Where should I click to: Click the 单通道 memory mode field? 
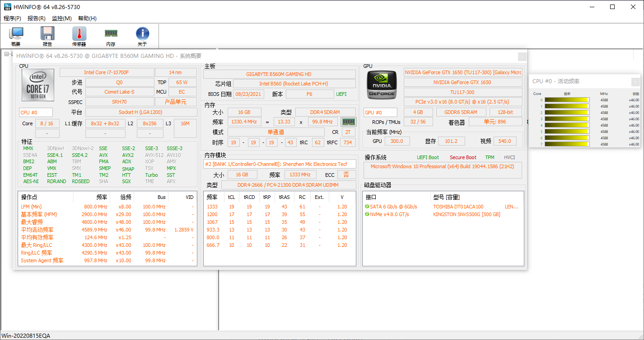tap(276, 132)
